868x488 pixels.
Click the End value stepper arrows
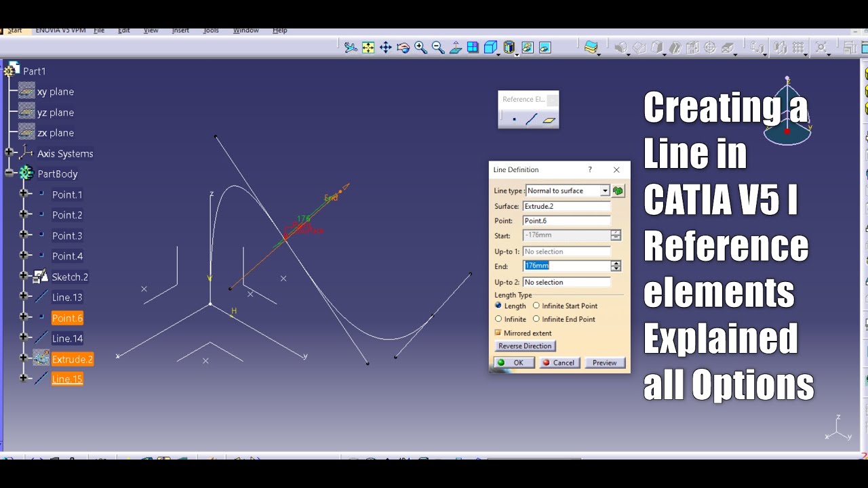(x=616, y=266)
